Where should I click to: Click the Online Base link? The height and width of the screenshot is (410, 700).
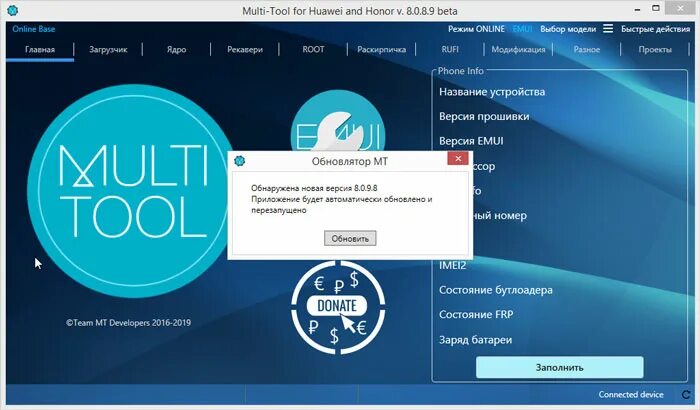pyautogui.click(x=34, y=29)
